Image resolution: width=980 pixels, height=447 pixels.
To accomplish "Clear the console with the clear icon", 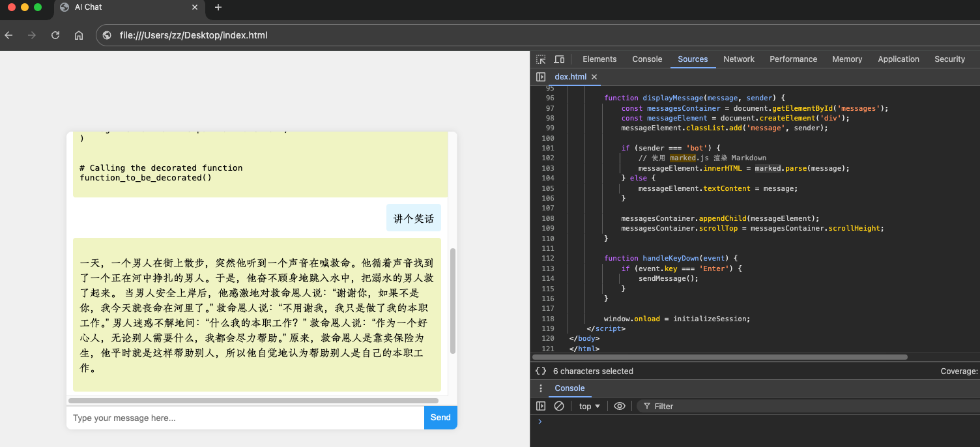I will point(559,406).
